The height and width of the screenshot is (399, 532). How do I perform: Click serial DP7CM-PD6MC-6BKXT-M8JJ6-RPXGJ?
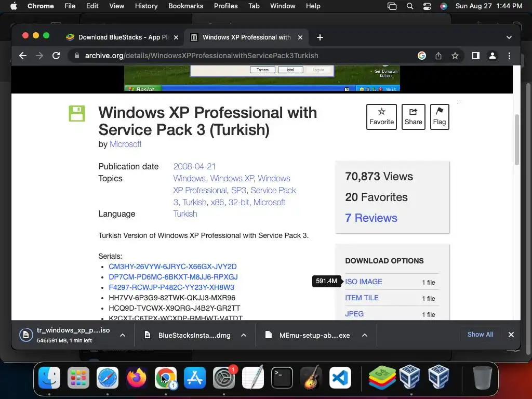(x=173, y=277)
